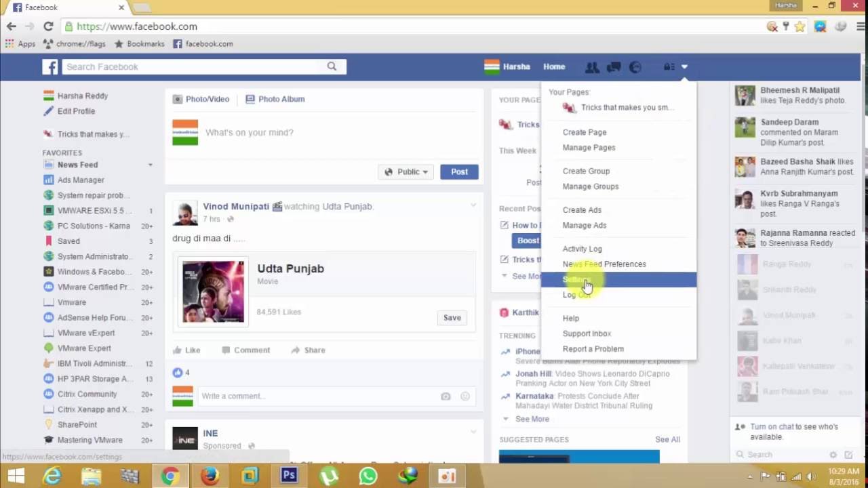Select News Feed Preferences
The image size is (868, 488).
(604, 264)
